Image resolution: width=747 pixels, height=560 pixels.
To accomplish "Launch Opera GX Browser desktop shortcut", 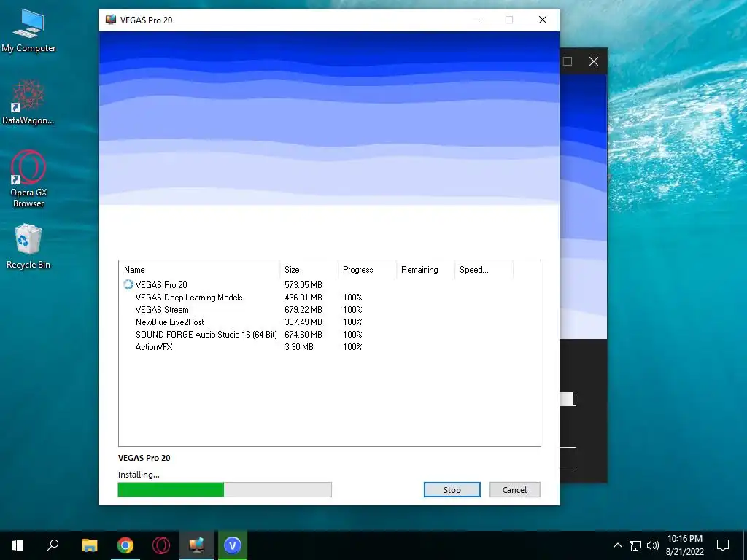I will tap(28, 179).
